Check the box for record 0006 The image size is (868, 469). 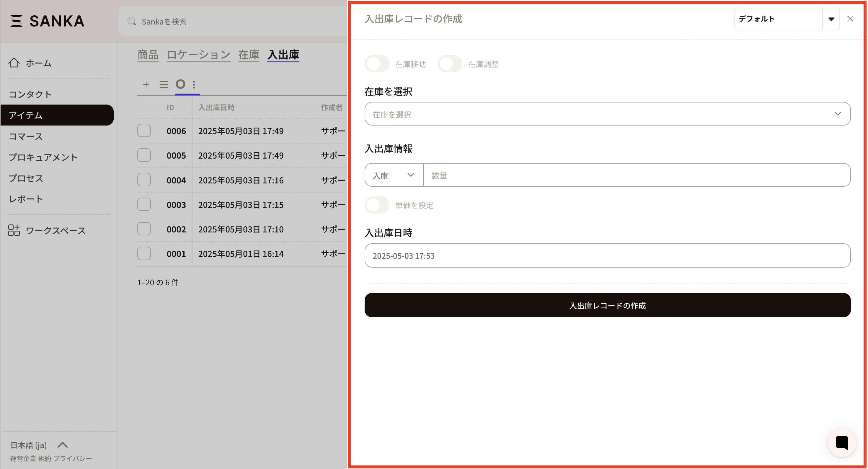click(x=144, y=131)
